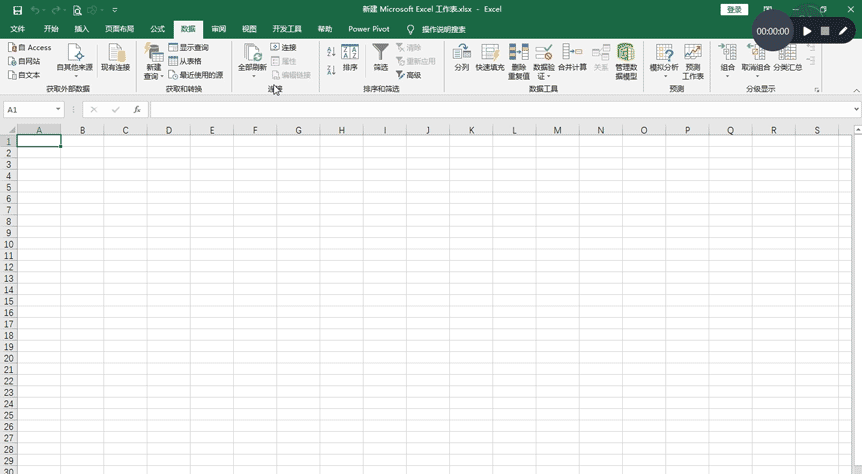The image size is (862, 474).
Task: Click Forecast Sheet (预测工作表)
Action: pos(693,61)
